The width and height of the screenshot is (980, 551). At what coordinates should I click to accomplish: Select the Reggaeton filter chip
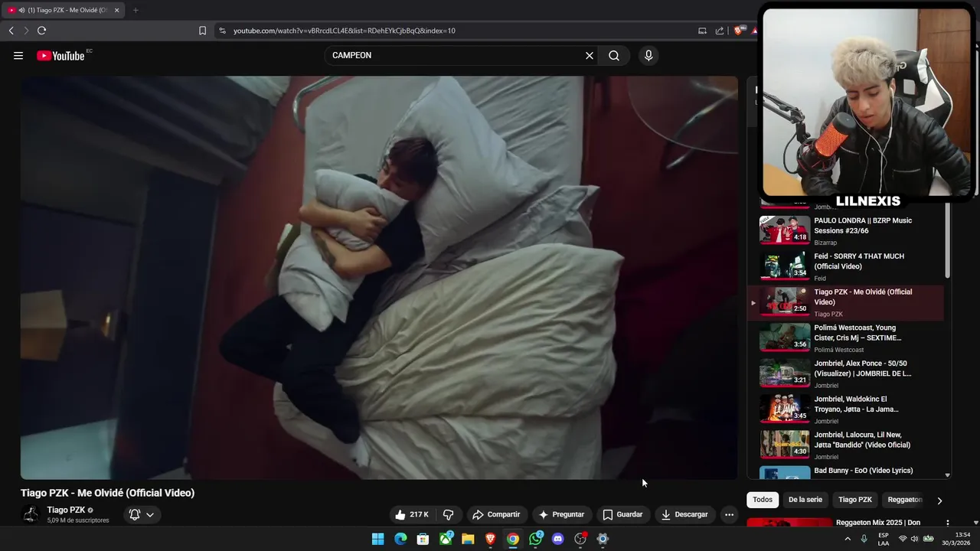pos(905,500)
